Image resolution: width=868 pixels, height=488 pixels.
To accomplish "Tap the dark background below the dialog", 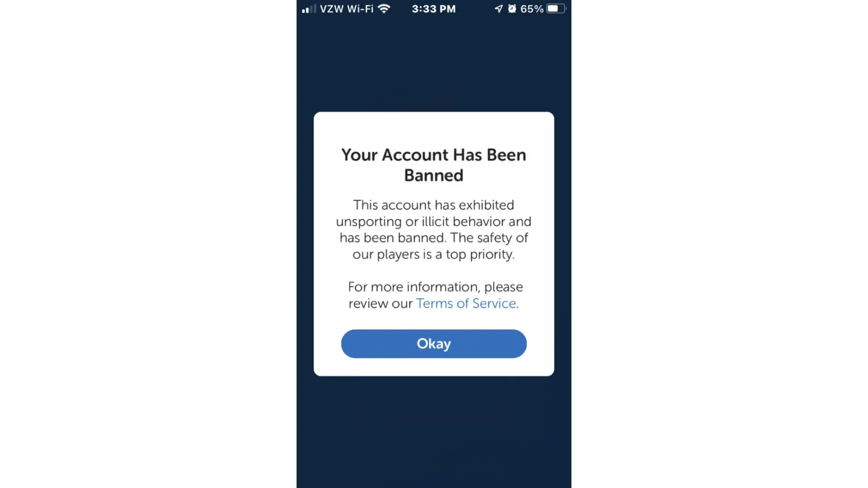I will 434,432.
